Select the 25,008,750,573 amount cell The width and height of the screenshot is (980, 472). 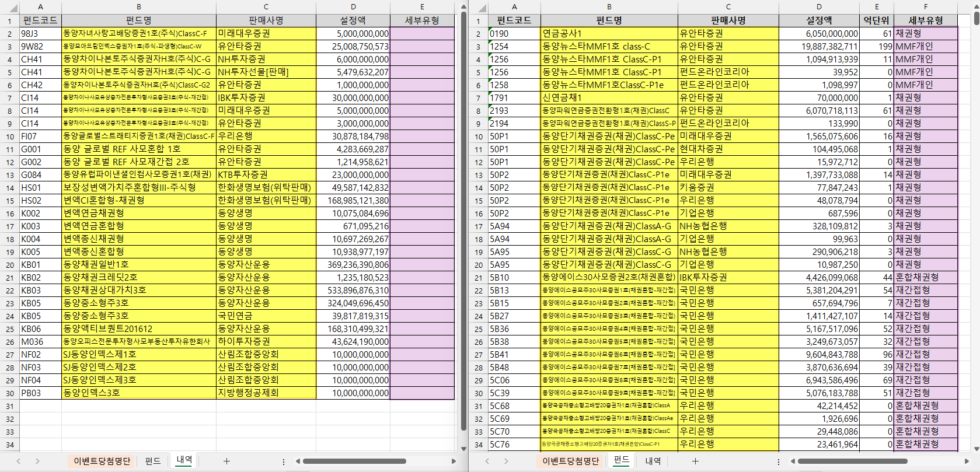click(x=353, y=47)
